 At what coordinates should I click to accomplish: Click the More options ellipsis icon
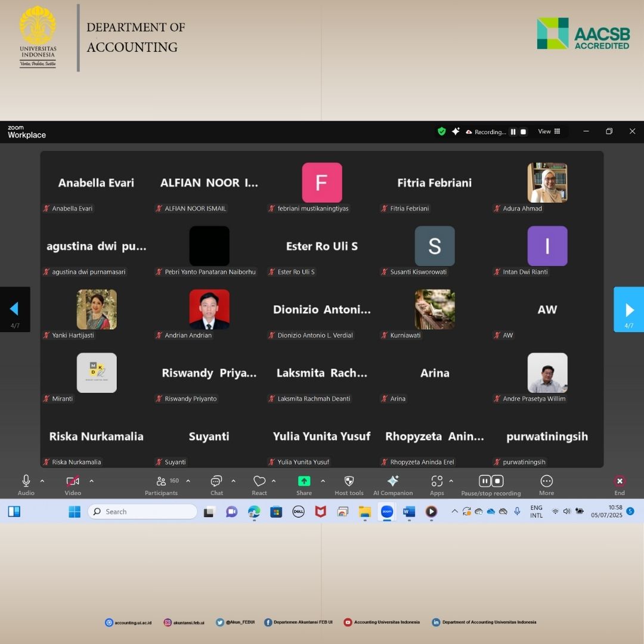(x=546, y=481)
